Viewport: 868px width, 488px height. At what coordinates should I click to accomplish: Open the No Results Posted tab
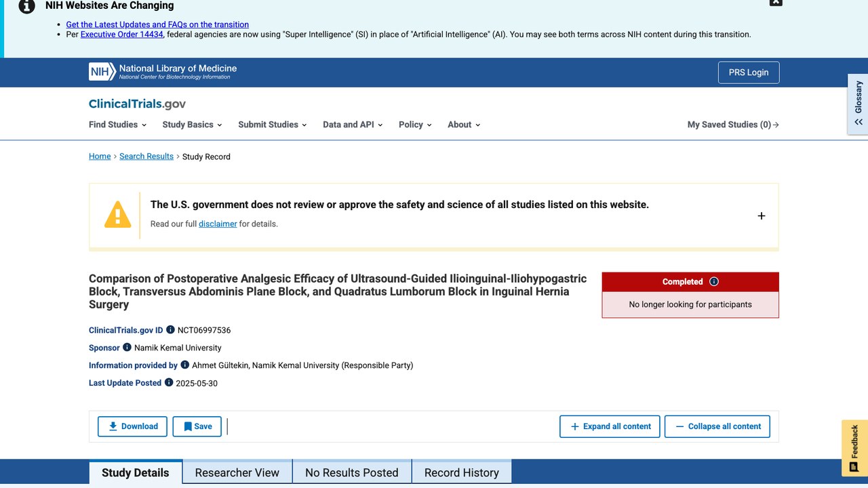pos(352,472)
